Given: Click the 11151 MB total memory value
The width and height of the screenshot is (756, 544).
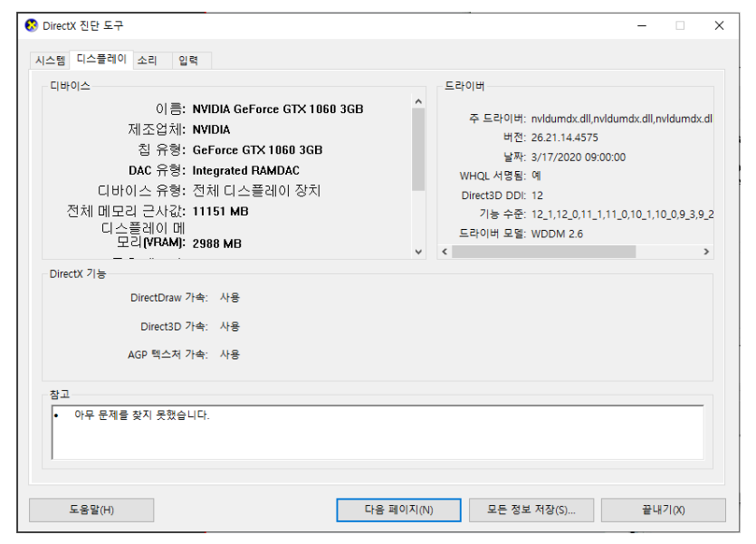Looking at the screenshot, I should 220,212.
